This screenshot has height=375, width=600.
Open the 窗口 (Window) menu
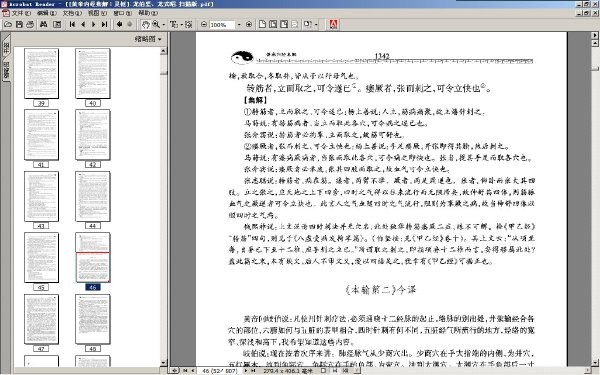pyautogui.click(x=122, y=13)
